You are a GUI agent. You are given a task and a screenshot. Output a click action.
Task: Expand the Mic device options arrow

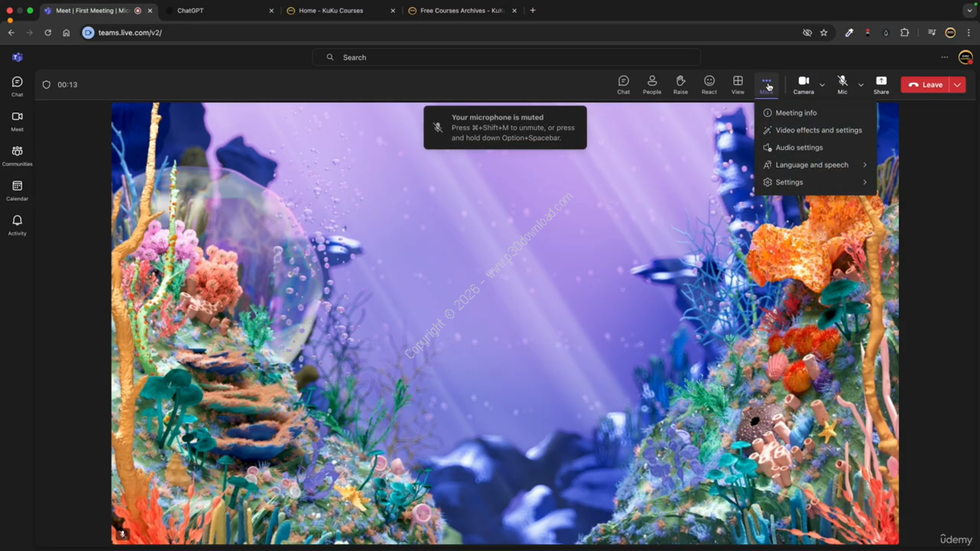click(861, 85)
